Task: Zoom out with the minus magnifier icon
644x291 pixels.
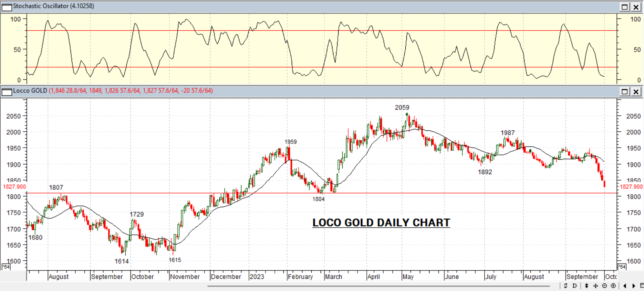Action: [604, 286]
